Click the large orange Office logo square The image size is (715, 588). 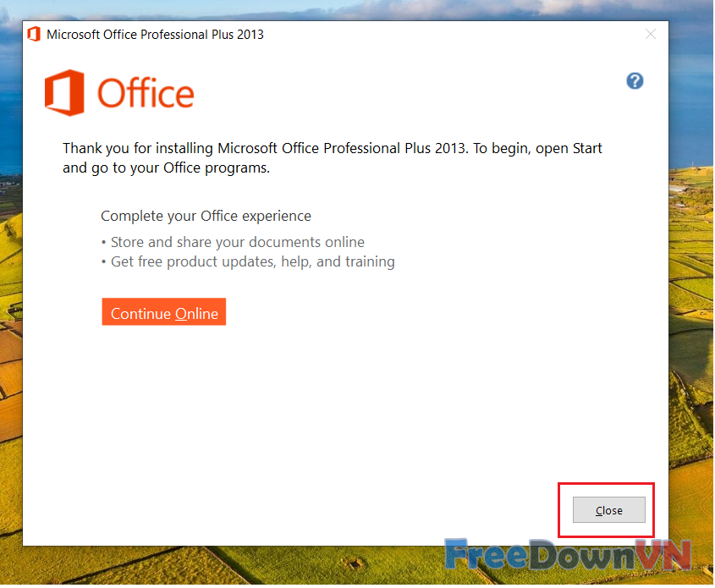click(64, 92)
